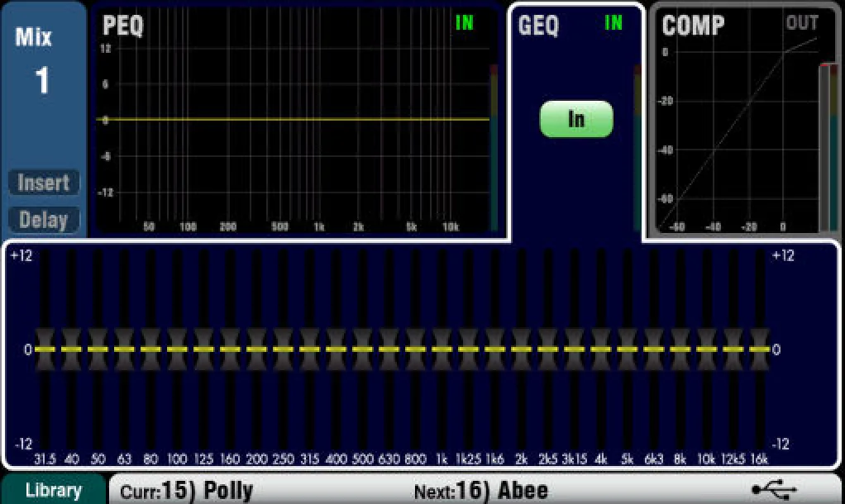The height and width of the screenshot is (504, 845).
Task: Select the 500 Hz GEQ fader
Action: (x=362, y=349)
